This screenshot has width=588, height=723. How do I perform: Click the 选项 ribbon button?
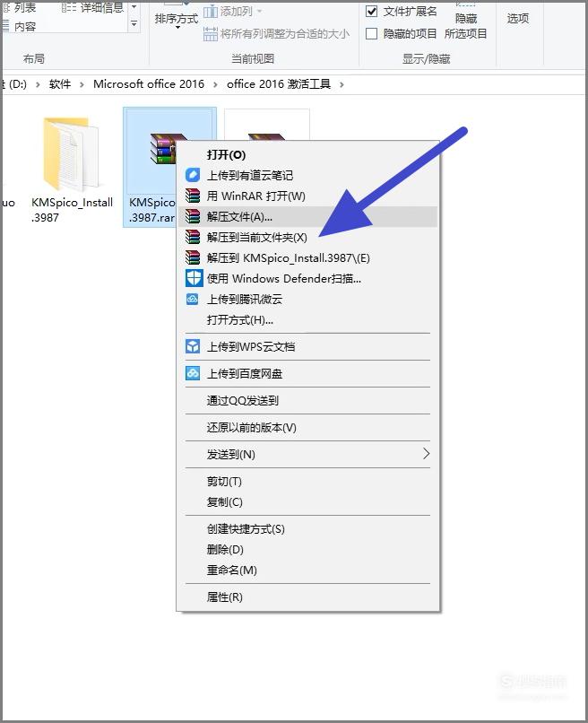(x=518, y=19)
